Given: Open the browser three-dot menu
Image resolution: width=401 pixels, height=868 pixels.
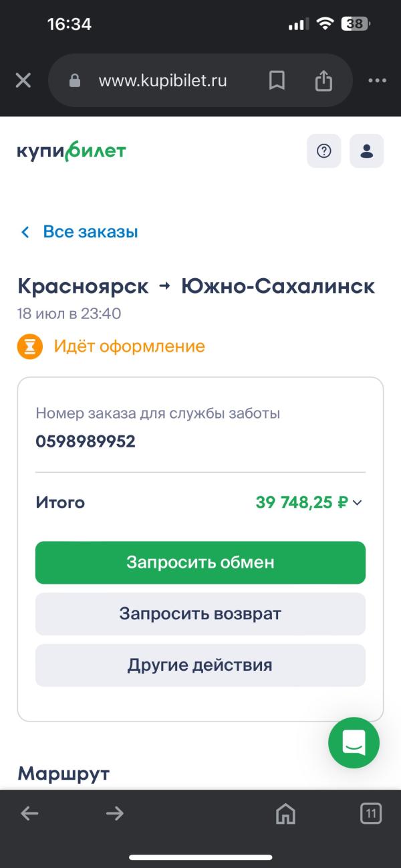Looking at the screenshot, I should [378, 81].
